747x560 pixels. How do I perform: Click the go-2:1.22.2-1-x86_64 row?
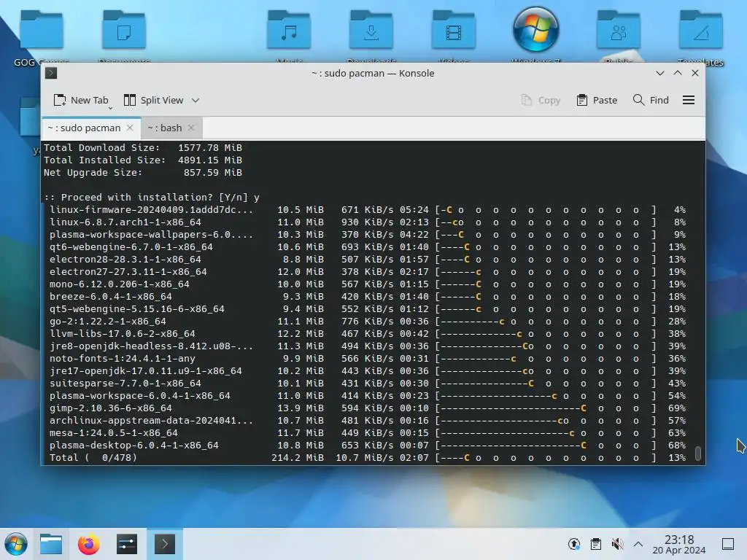[x=368, y=322]
